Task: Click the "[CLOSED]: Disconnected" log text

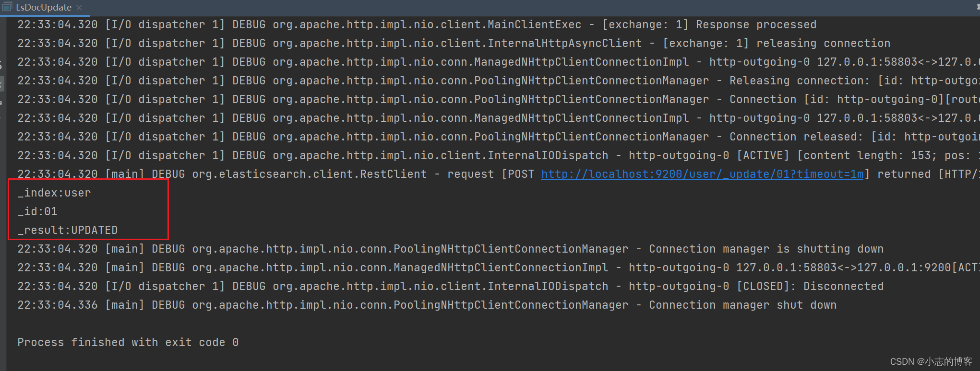Action: [810, 286]
